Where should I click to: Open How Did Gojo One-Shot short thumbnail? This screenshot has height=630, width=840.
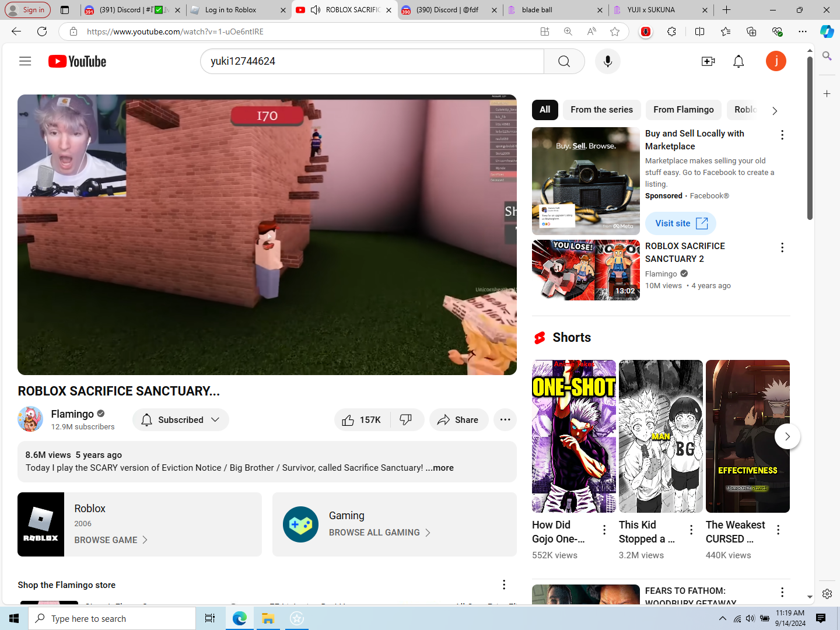(x=574, y=436)
